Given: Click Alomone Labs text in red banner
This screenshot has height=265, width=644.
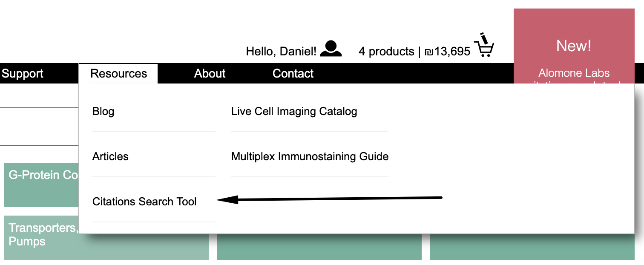Looking at the screenshot, I should tap(574, 73).
